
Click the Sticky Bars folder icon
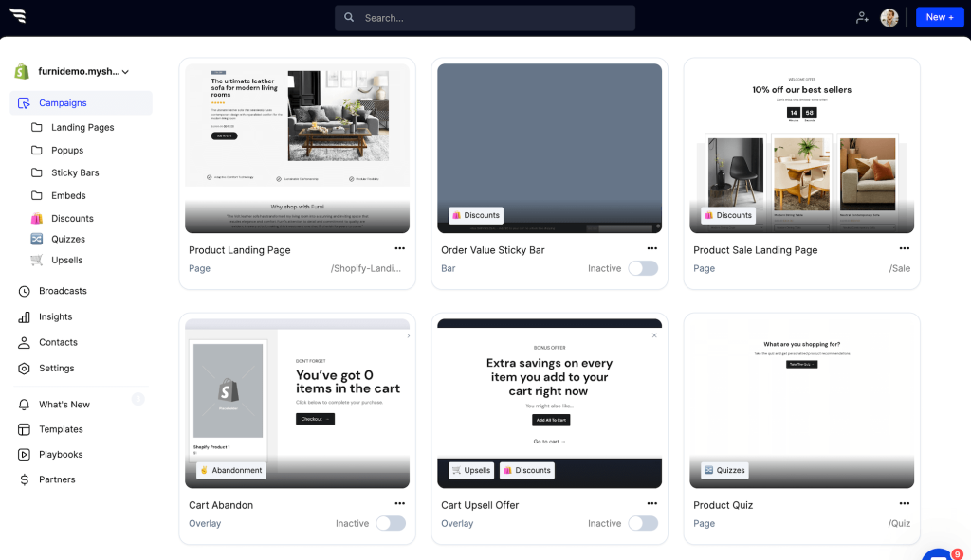click(37, 172)
